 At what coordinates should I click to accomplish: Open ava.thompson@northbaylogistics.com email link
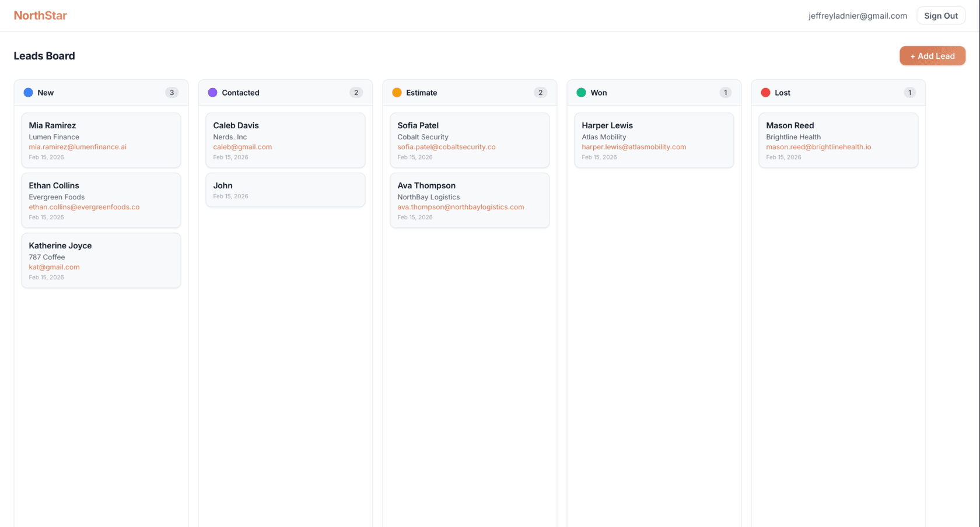460,206
